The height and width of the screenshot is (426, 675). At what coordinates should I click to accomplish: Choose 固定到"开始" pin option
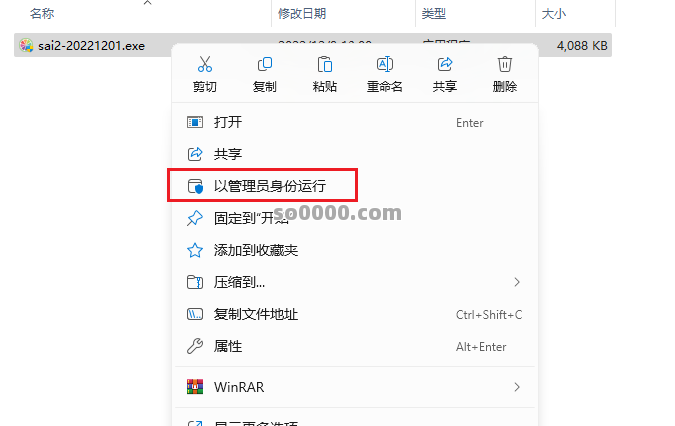pyautogui.click(x=355, y=218)
